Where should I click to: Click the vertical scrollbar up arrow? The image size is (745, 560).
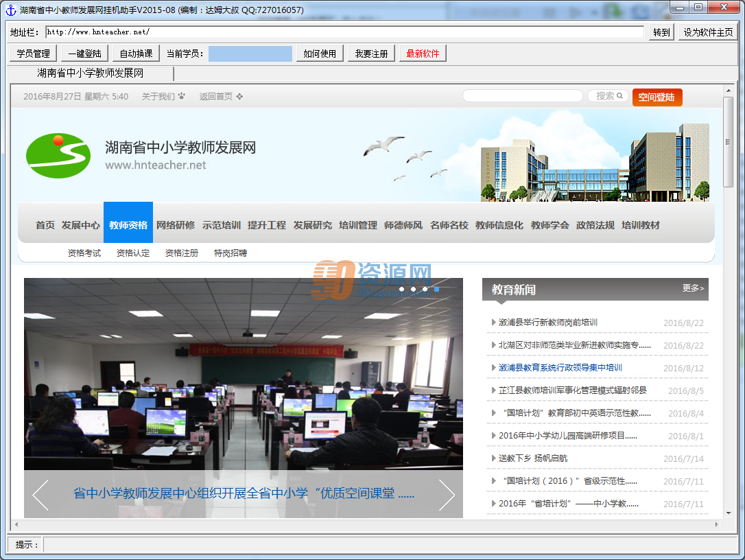click(729, 91)
